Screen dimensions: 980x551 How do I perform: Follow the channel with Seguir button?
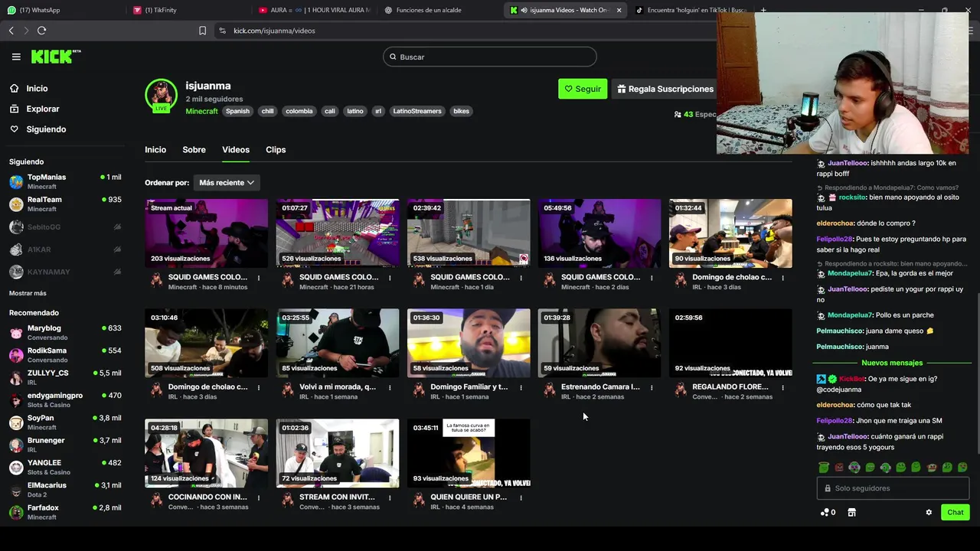click(x=583, y=89)
